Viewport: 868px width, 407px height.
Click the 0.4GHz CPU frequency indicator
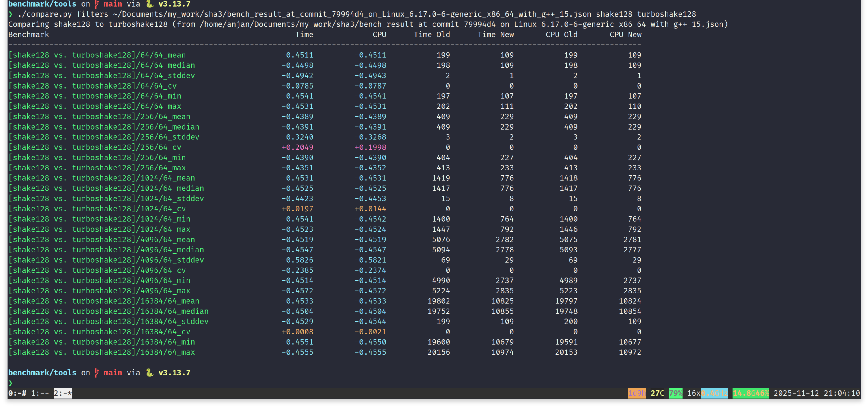click(x=714, y=393)
